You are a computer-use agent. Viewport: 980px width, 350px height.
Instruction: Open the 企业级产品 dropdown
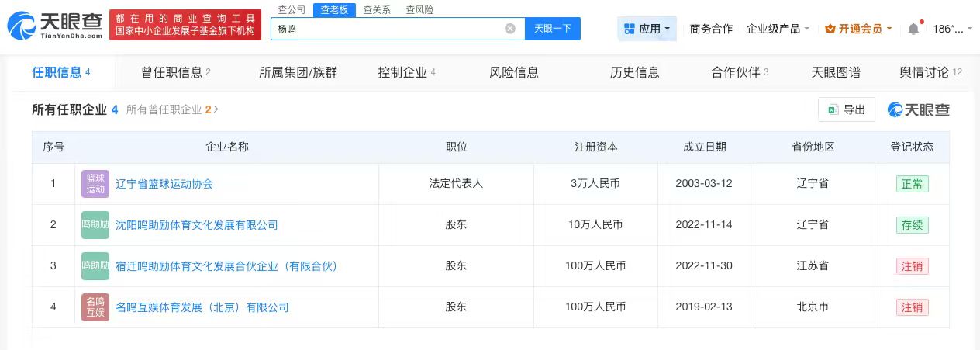click(x=777, y=29)
